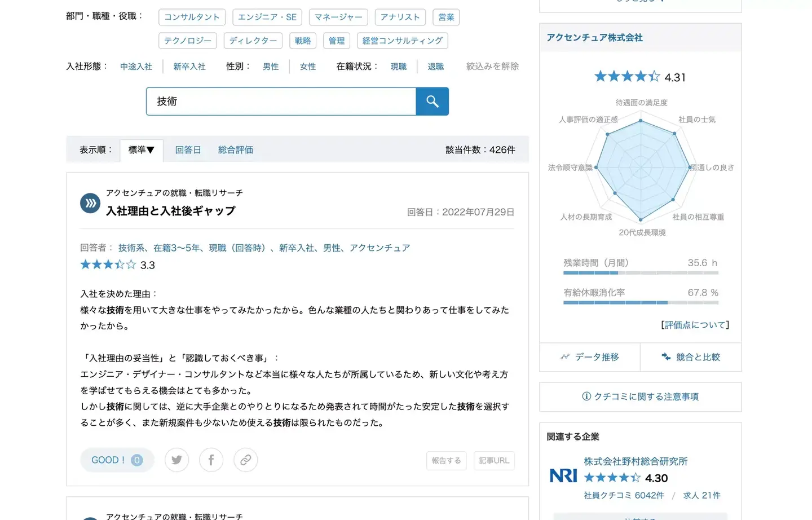Toggle 男性 gender filter
Screen dimensions: 812x520
pos(271,67)
